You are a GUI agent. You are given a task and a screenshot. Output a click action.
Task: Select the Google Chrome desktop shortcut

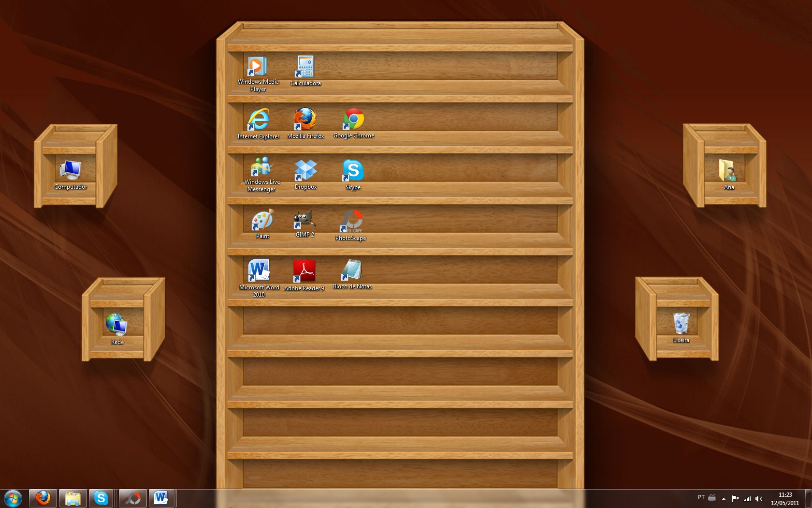(354, 123)
